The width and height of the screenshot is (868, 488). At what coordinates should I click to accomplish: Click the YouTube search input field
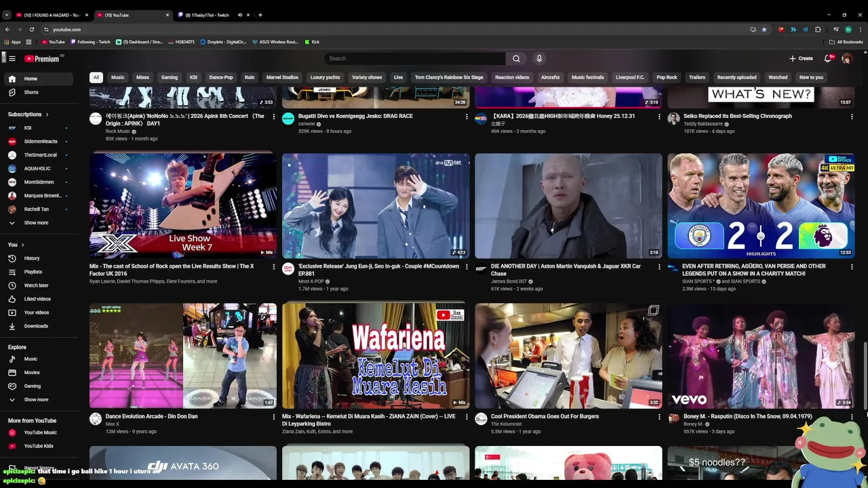pos(415,58)
